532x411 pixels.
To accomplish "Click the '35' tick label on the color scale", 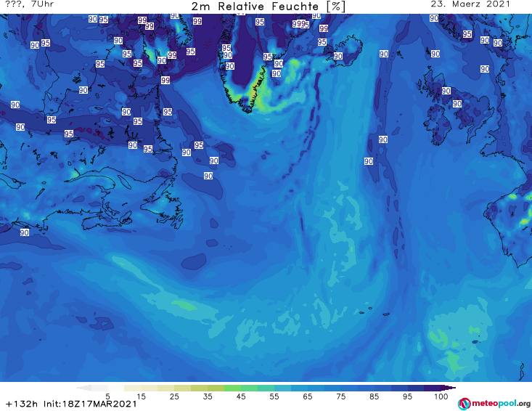I will 208,396.
